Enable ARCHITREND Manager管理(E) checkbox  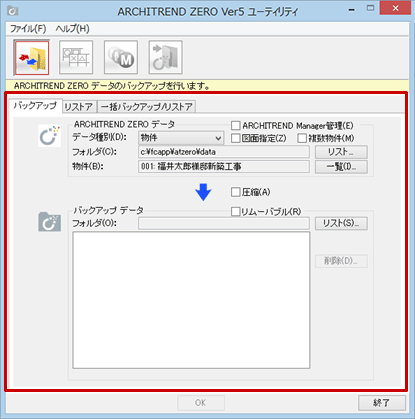[x=236, y=126]
